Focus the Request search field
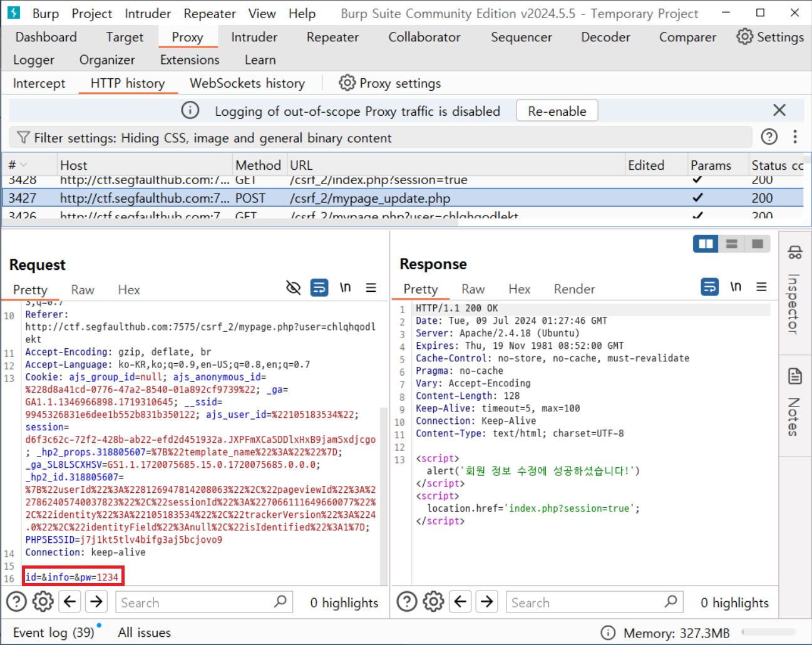The width and height of the screenshot is (812, 645). click(204, 602)
